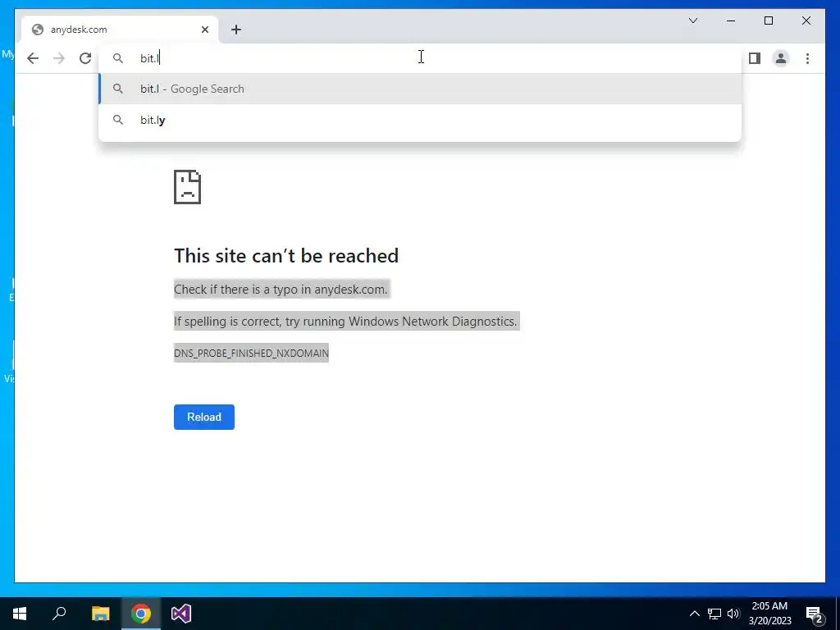Click the Chrome taskbar icon
840x630 pixels.
coord(141,614)
